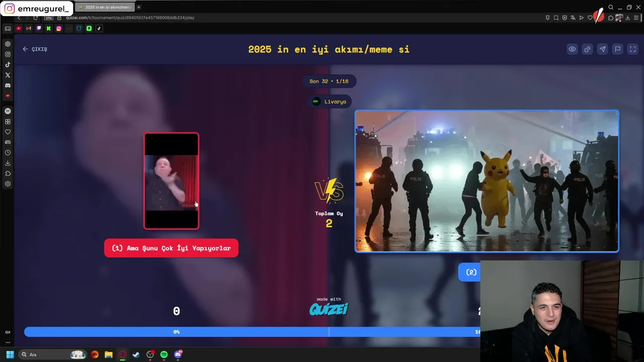This screenshot has height=362, width=644.
Task: Open Gmail bookmark in the bookmarks bar
Action: tap(29, 29)
